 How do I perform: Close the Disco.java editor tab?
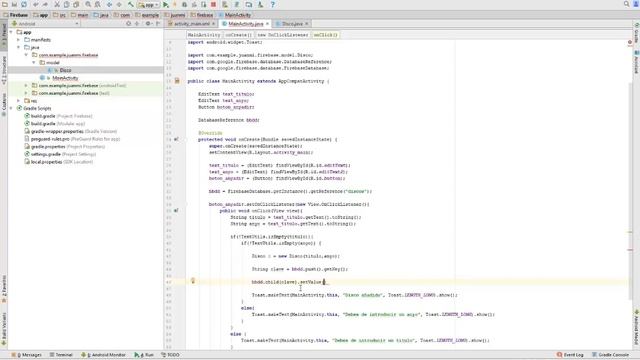307,24
